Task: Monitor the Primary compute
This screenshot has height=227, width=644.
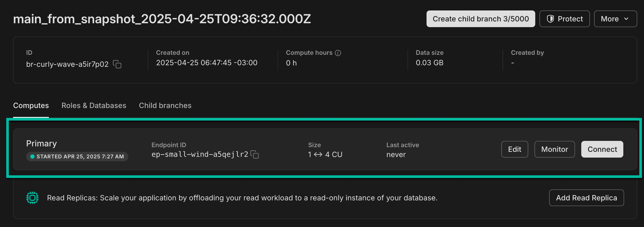Action: [554, 149]
